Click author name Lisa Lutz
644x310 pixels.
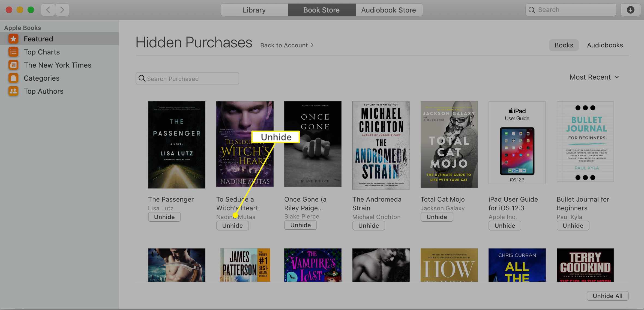coord(161,208)
